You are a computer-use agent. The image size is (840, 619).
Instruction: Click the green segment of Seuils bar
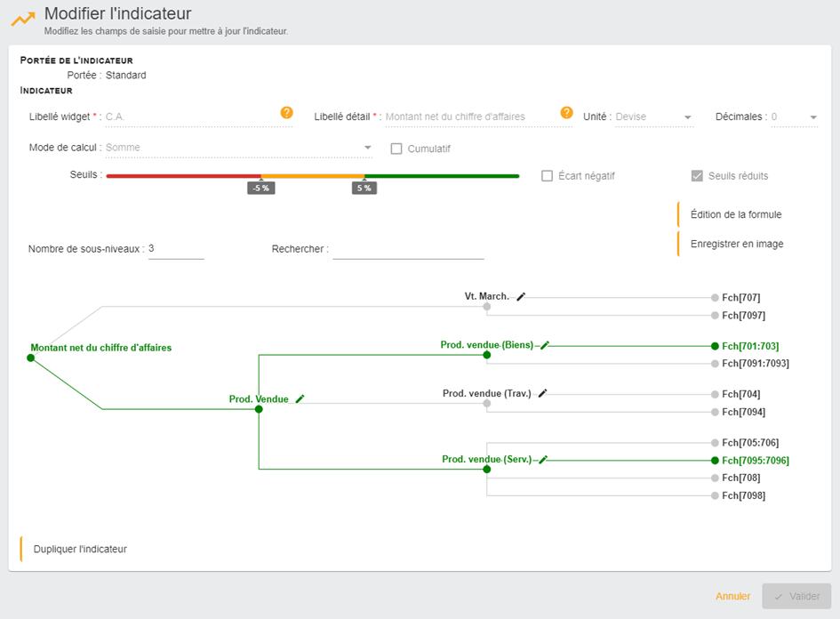pos(442,176)
